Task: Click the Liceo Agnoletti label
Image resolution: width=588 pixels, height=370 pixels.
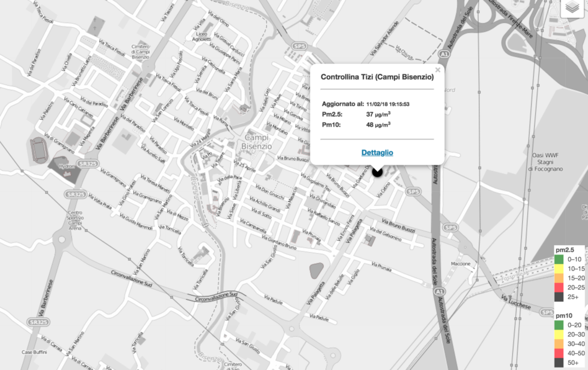Action: point(202,37)
